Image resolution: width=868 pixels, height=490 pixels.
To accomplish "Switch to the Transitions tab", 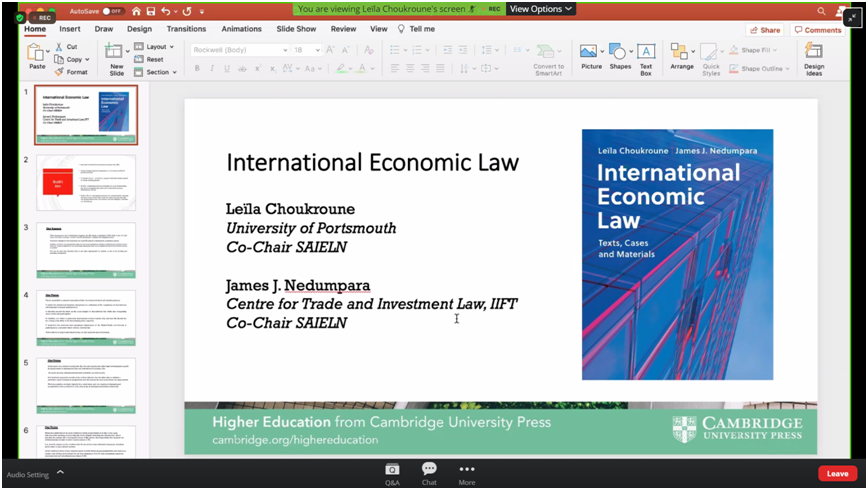I will [186, 29].
